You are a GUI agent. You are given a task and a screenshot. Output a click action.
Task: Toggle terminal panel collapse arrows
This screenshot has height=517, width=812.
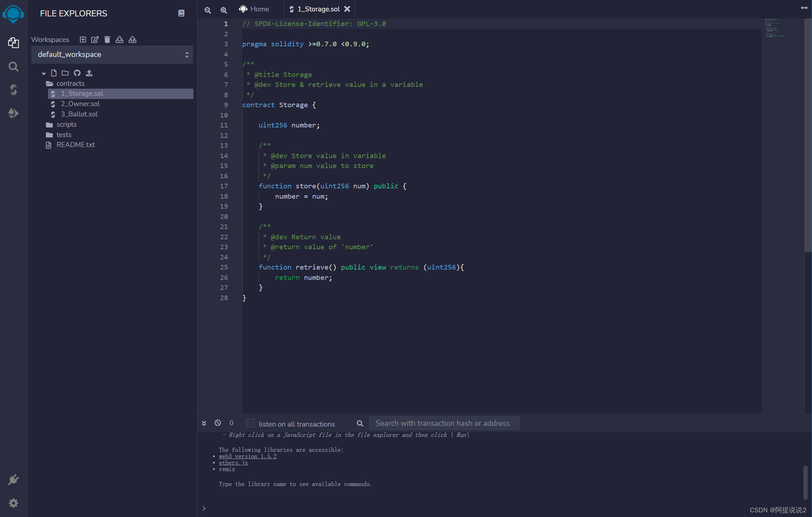point(204,423)
